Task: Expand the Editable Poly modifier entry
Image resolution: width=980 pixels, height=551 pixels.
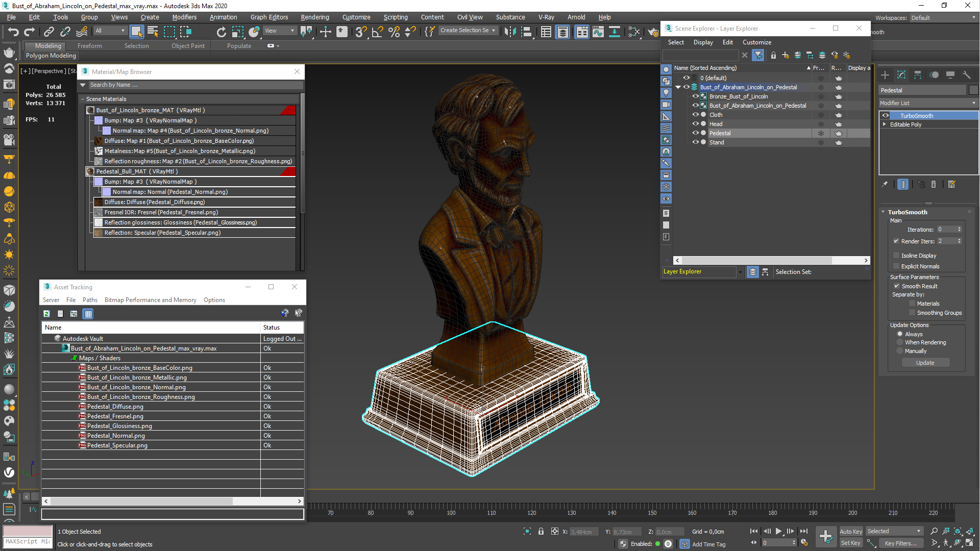Action: [x=884, y=124]
